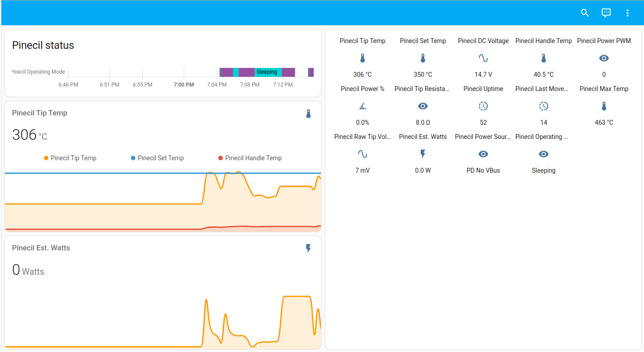Click lightning bolt icon under Pinecil Est. Watts entity
Image resolution: width=644 pixels, height=352 pixels.
click(423, 154)
